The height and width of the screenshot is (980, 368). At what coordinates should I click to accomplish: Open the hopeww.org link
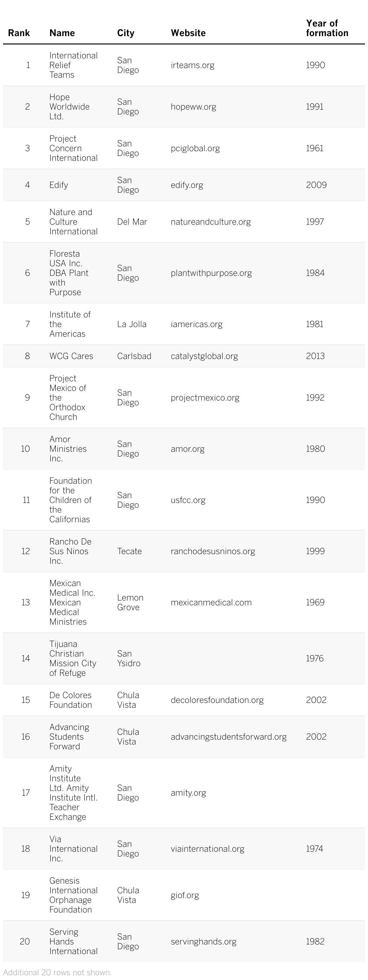tap(193, 107)
